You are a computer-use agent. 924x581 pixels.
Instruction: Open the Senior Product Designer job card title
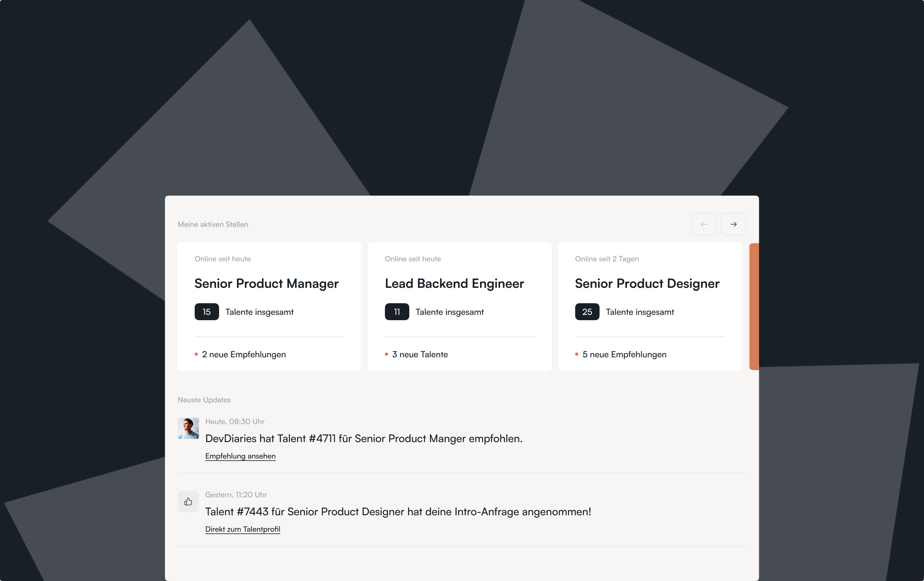tap(647, 283)
